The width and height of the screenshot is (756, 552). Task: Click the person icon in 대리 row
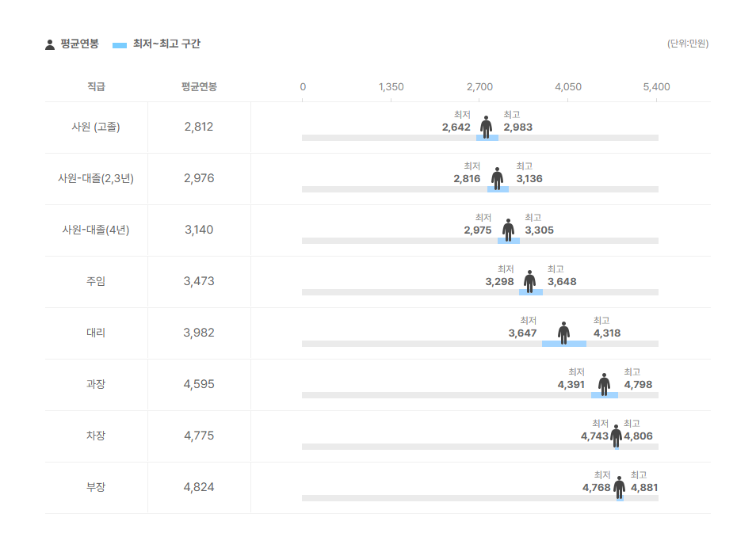point(563,333)
